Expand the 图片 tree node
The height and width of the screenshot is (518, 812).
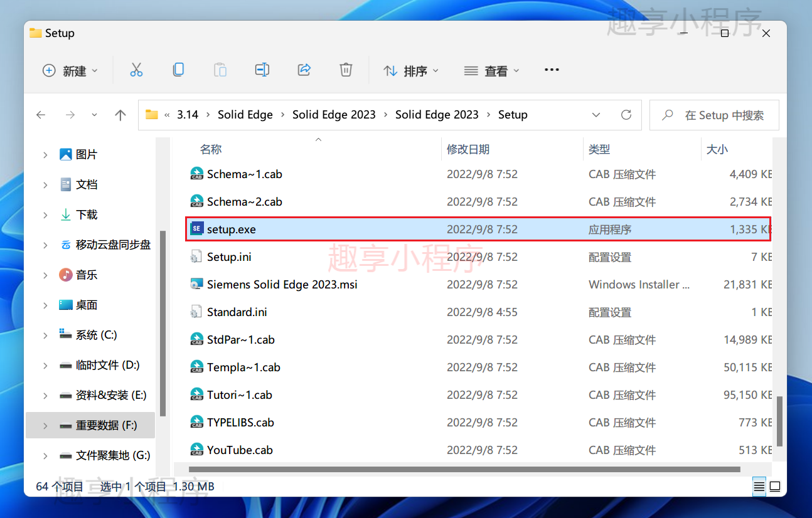click(45, 154)
